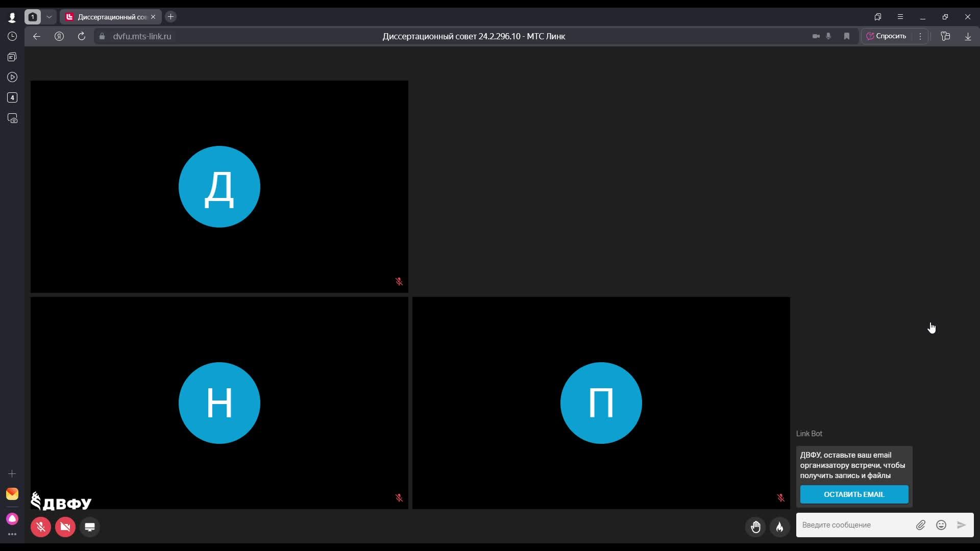Open the emoji picker in chat
Viewport: 980px width, 551px height.
[x=941, y=525]
